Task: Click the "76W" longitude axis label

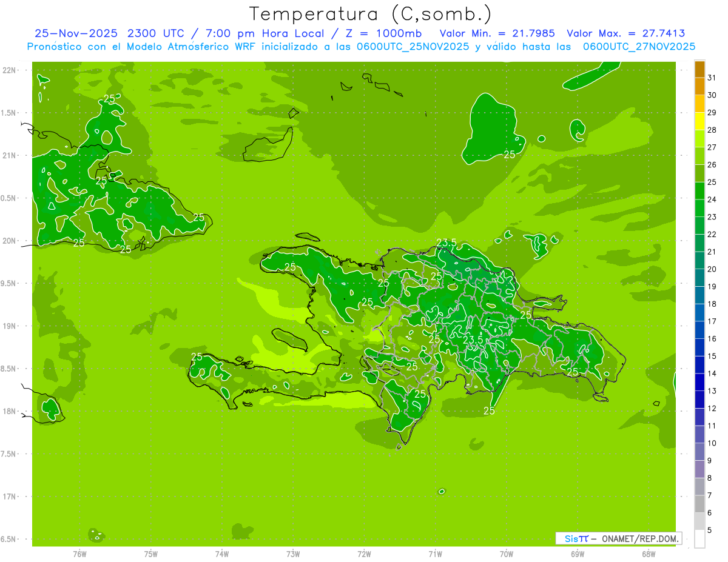Action: (79, 554)
